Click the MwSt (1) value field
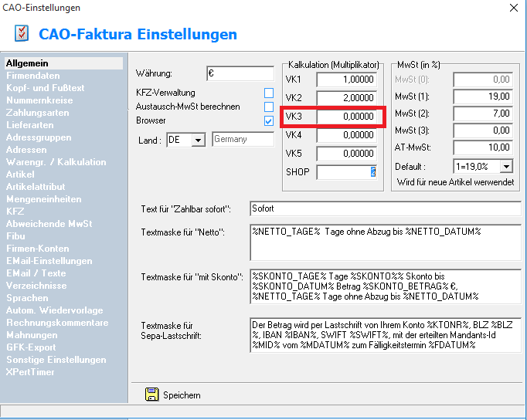527x420 pixels. 483,97
